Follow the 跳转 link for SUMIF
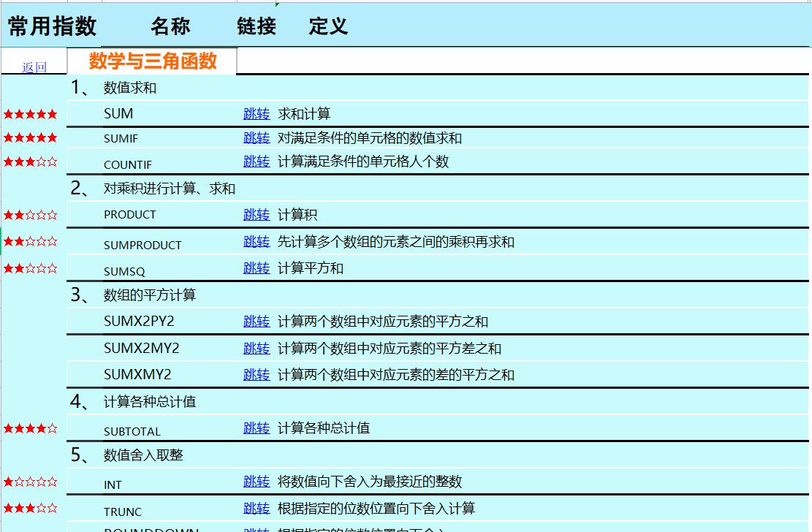The image size is (812, 532). click(257, 138)
